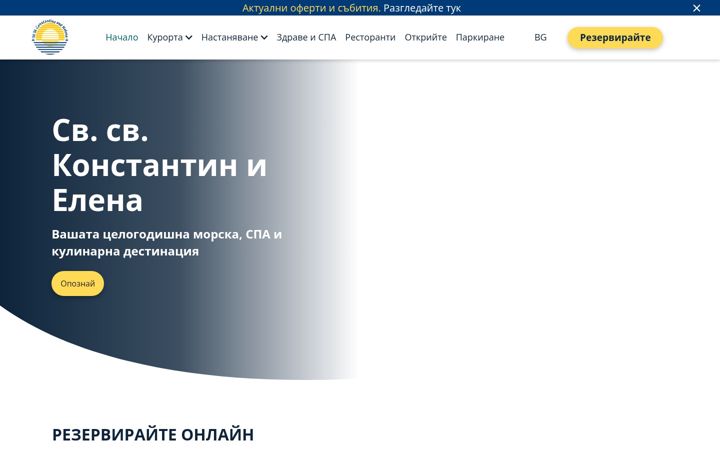Go to the Начало menu item
Image resolution: width=720 pixels, height=450 pixels.
pyautogui.click(x=122, y=37)
